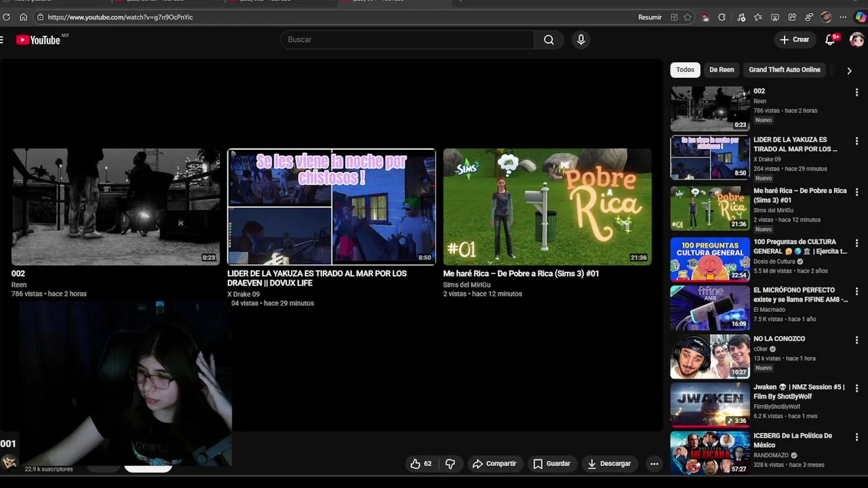Open favorites list icon in browser toolbar
Image resolution: width=868 pixels, height=488 pixels.
tap(758, 17)
